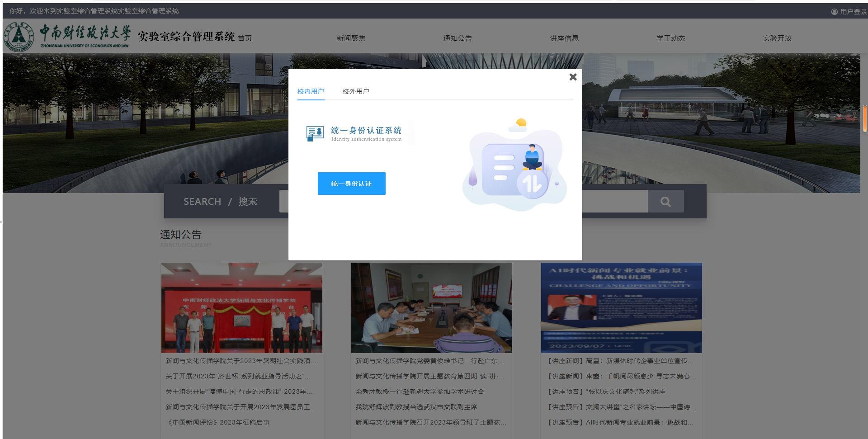Click the login illustration graphic
This screenshot has width=868, height=439.
tap(514, 165)
